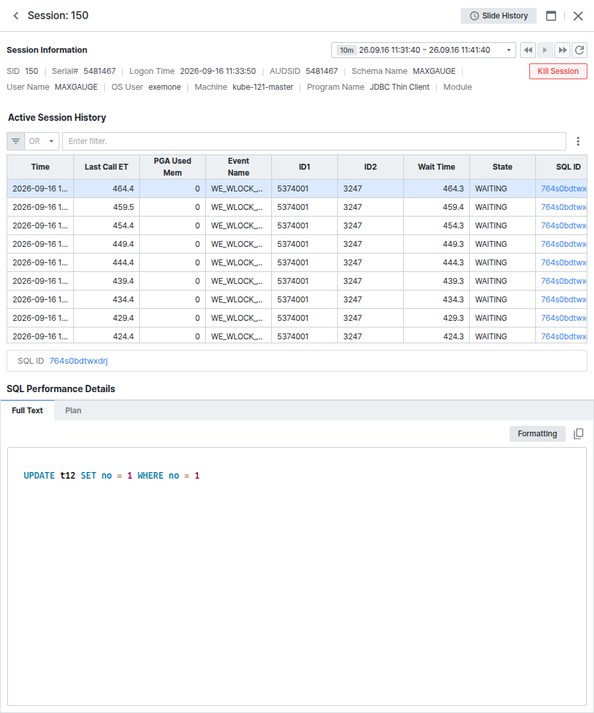Expand the OR operator dropdown
The width and height of the screenshot is (594, 713).
point(41,141)
